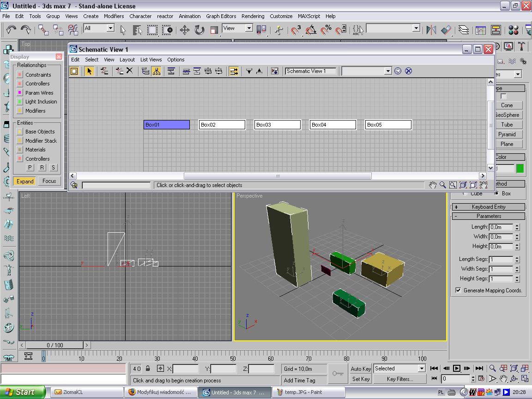
Task: Toggle Modifier Stack entity display
Action: (x=20, y=140)
